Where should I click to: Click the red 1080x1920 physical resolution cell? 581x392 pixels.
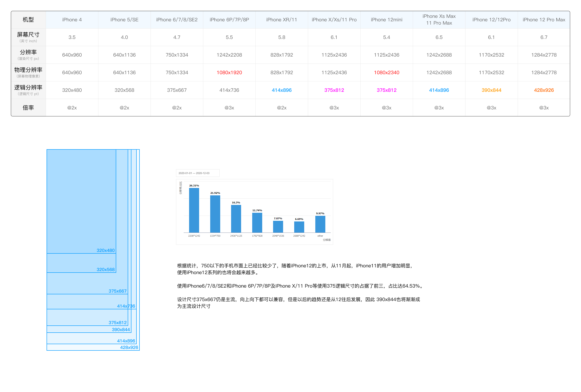pyautogui.click(x=229, y=72)
